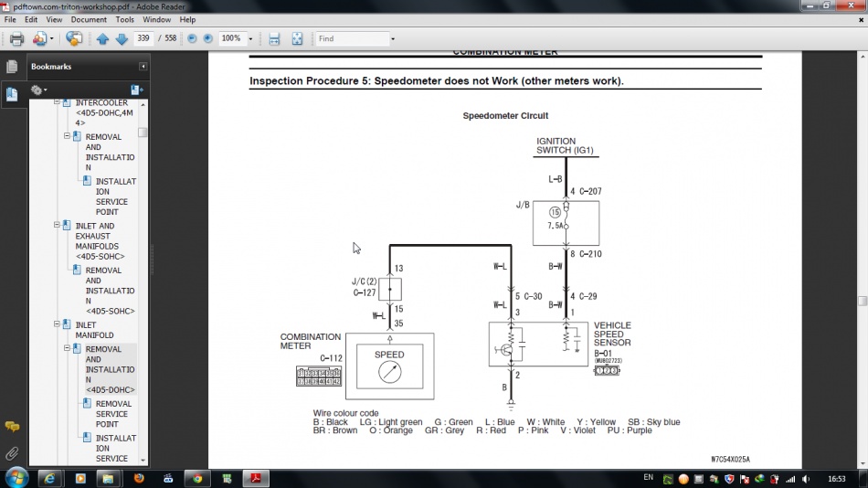868x488 pixels.
Task: Open Windows Media Player from taskbar
Action: pos(80,479)
